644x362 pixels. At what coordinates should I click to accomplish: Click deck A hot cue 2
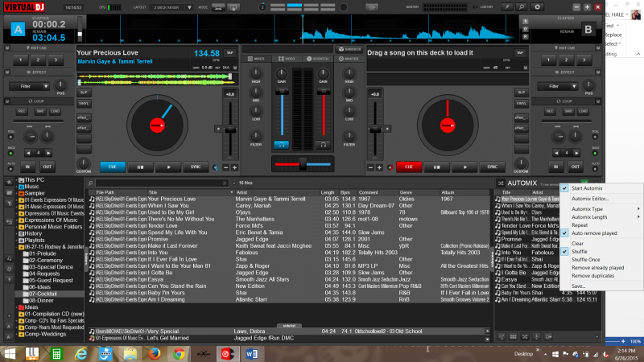pos(38,60)
